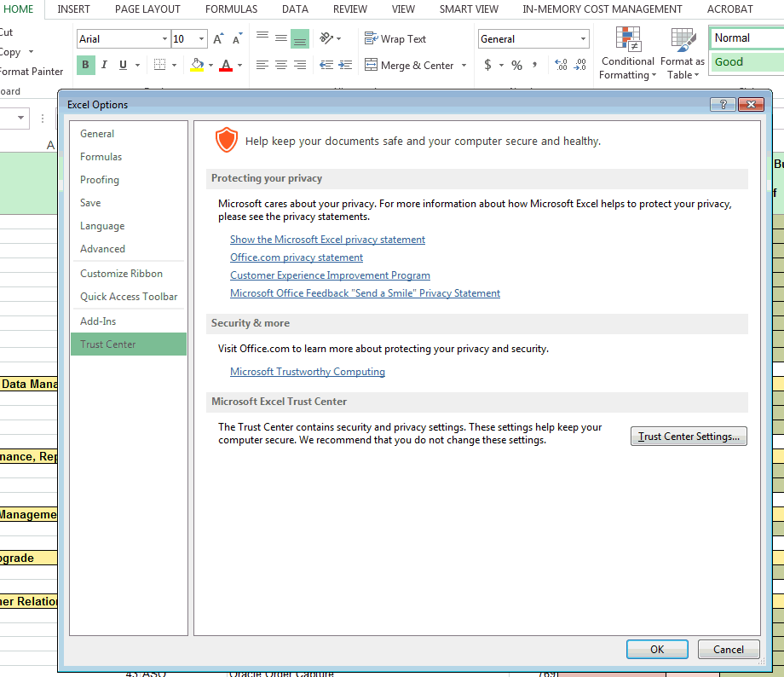Viewport: 784px width, 677px height.
Task: Open Format as Table gallery
Action: [x=683, y=54]
